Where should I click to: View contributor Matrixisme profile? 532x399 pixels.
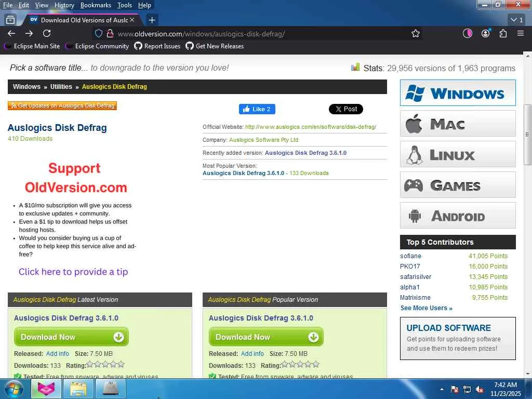(x=415, y=298)
